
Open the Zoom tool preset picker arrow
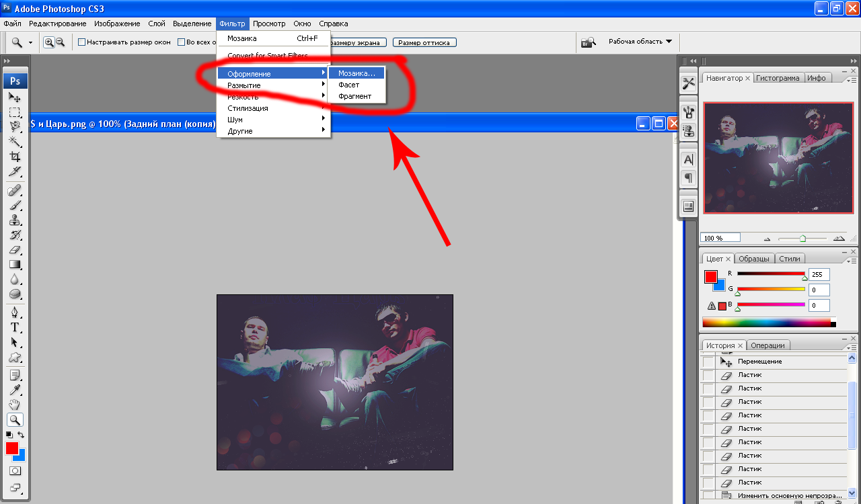30,42
